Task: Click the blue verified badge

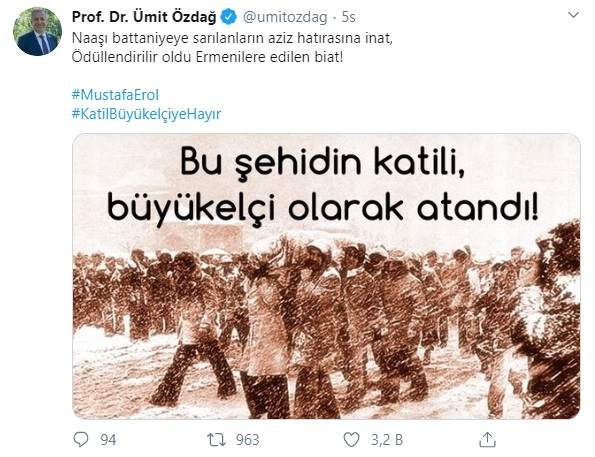Action: tap(229, 17)
